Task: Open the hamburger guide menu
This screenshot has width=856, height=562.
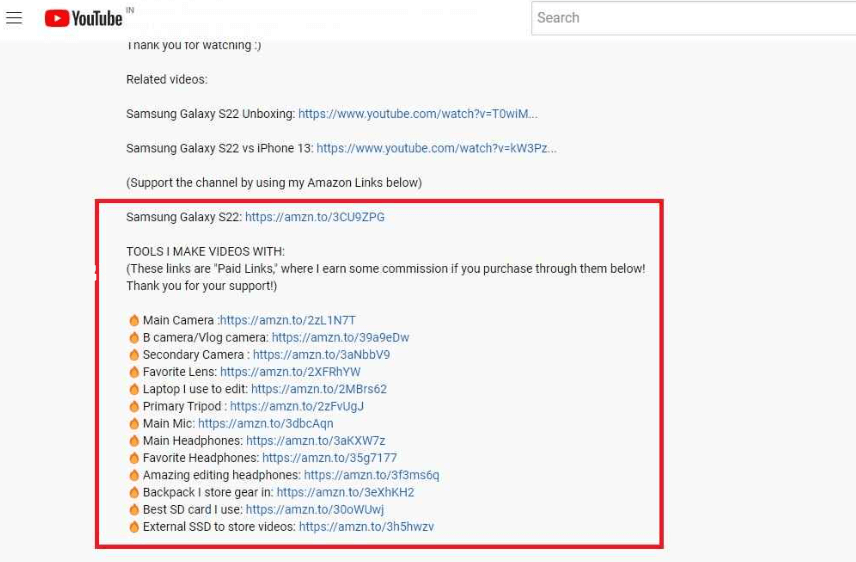Action: click(14, 18)
